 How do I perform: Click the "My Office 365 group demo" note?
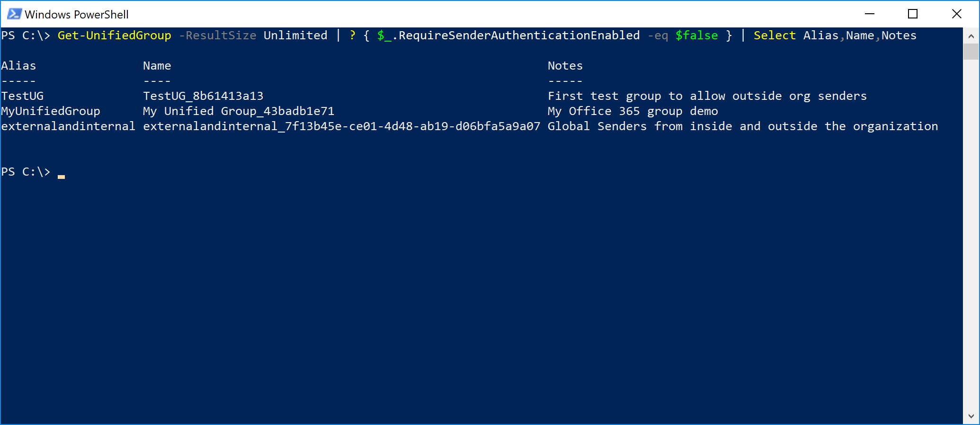[x=633, y=111]
